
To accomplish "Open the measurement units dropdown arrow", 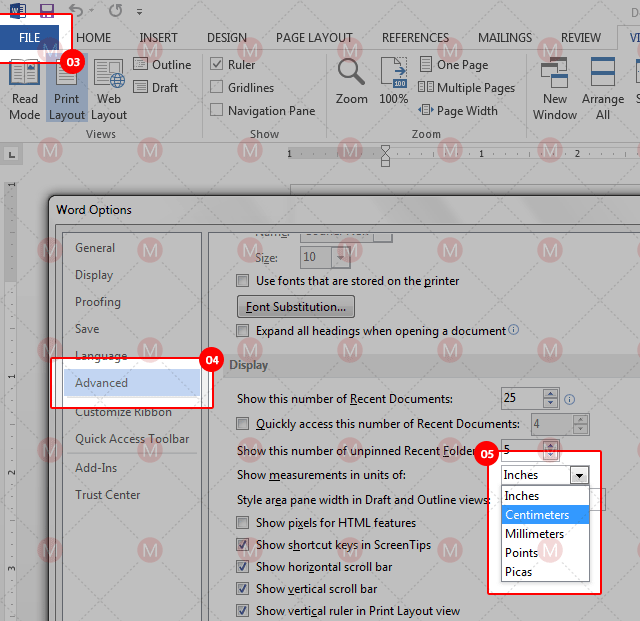I will pos(579,475).
